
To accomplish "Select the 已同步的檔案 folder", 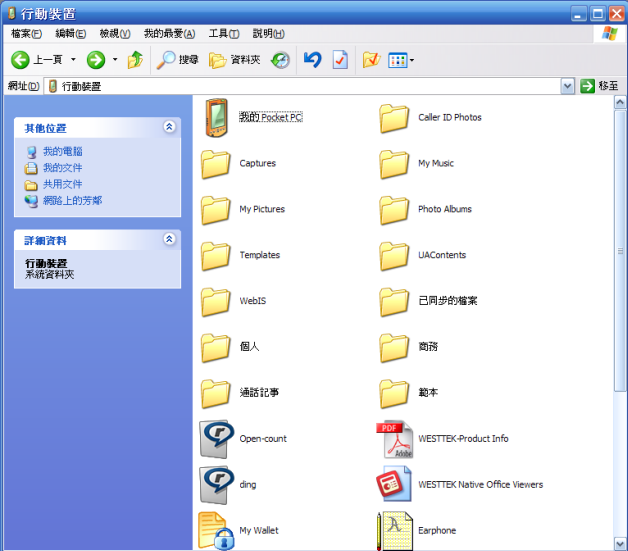I will [428, 301].
